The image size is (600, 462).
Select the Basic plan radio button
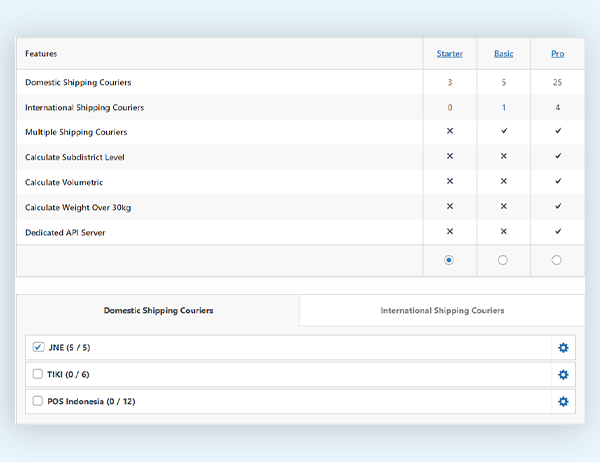tap(503, 260)
